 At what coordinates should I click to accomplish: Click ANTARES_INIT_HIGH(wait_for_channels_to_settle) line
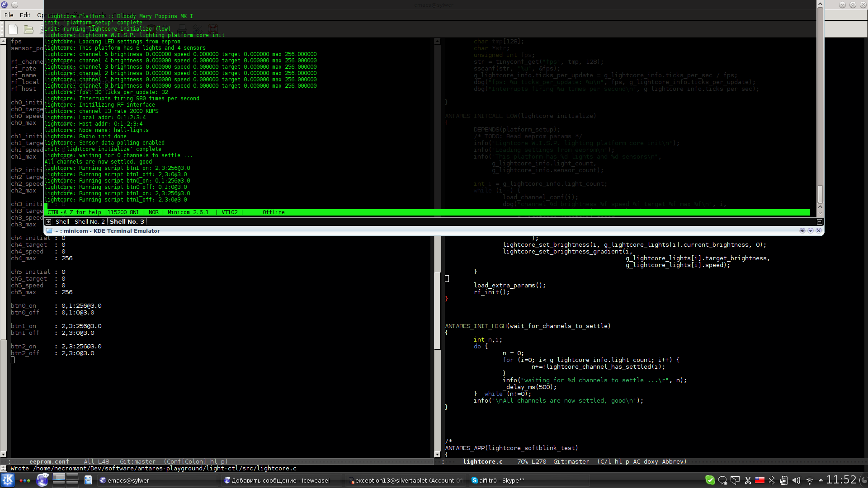coord(528,326)
